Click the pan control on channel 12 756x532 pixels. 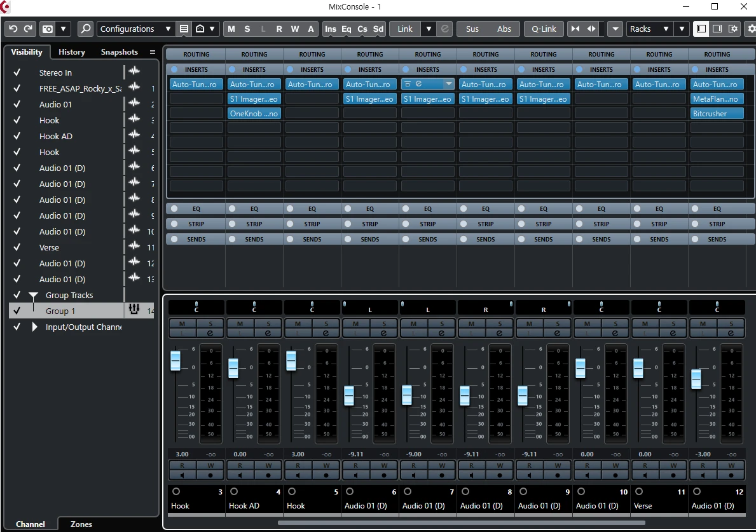pos(717,307)
